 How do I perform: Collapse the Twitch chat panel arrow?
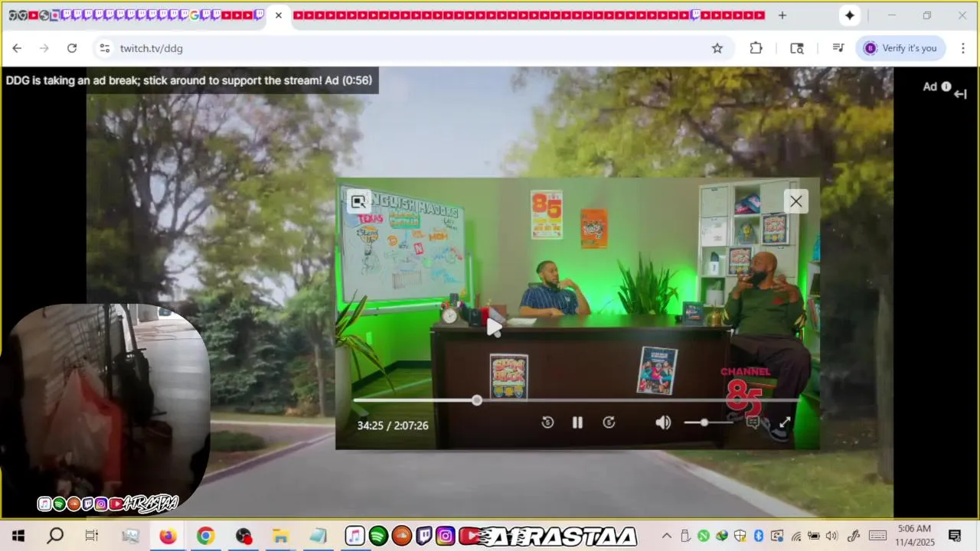tap(961, 94)
